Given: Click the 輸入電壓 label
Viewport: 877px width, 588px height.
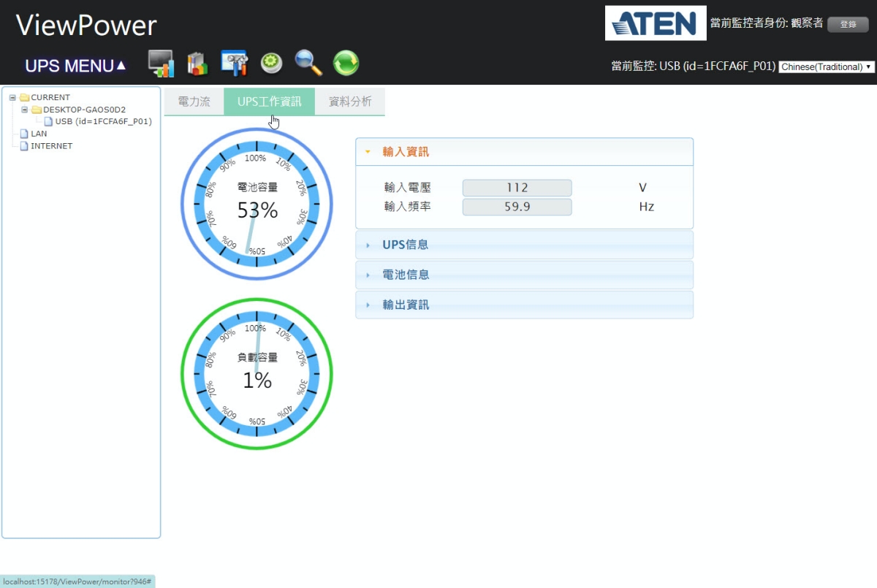Looking at the screenshot, I should pyautogui.click(x=408, y=188).
